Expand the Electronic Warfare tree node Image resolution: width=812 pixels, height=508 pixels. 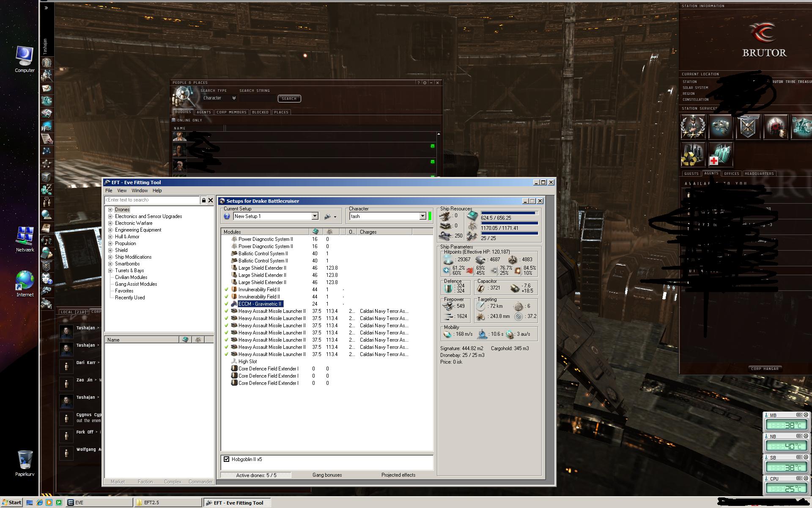pyautogui.click(x=110, y=223)
